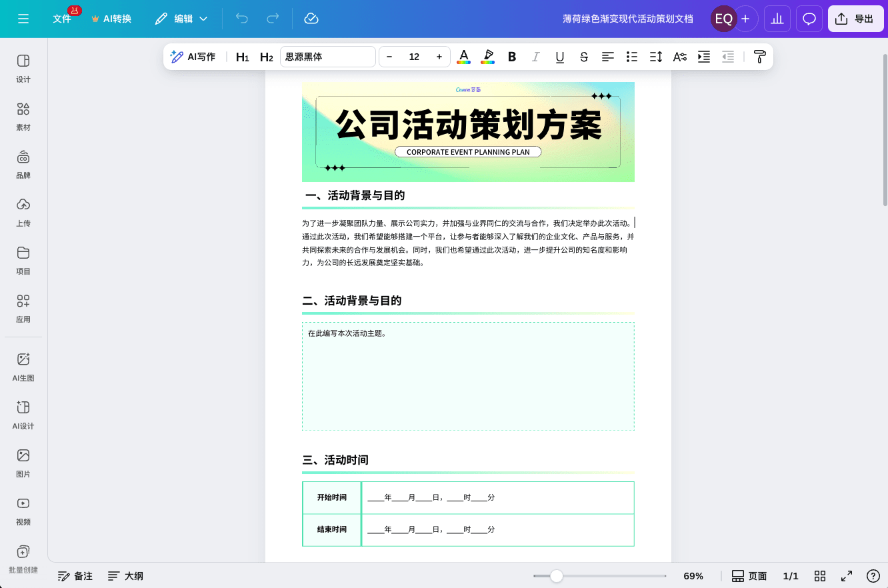Viewport: 888px width, 588px height.
Task: Toggle strikethrough formatting
Action: pyautogui.click(x=583, y=57)
